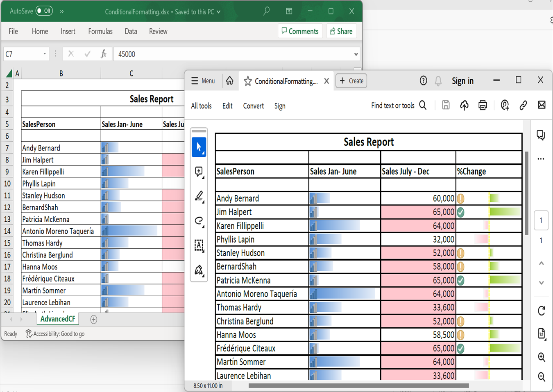553x392 pixels.
Task: Click the copy link icon
Action: point(523,106)
